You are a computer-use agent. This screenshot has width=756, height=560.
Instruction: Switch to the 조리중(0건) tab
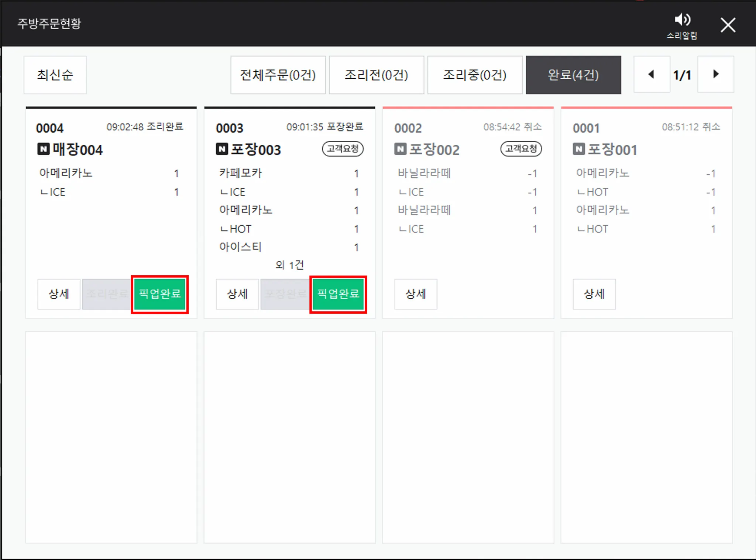pos(475,75)
